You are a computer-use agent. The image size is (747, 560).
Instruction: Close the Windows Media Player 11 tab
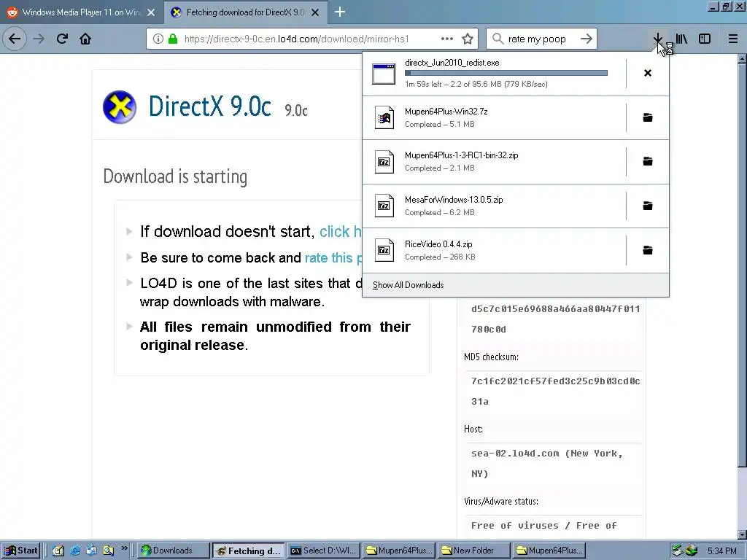pos(151,12)
